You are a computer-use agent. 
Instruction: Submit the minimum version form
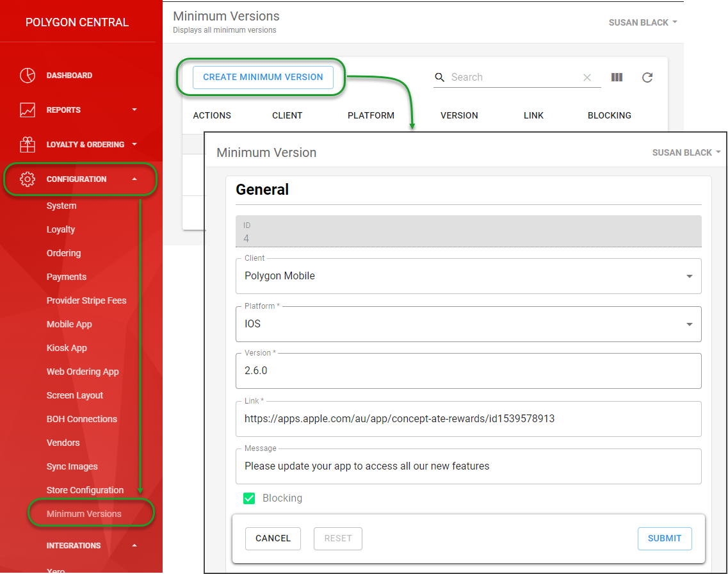(665, 538)
